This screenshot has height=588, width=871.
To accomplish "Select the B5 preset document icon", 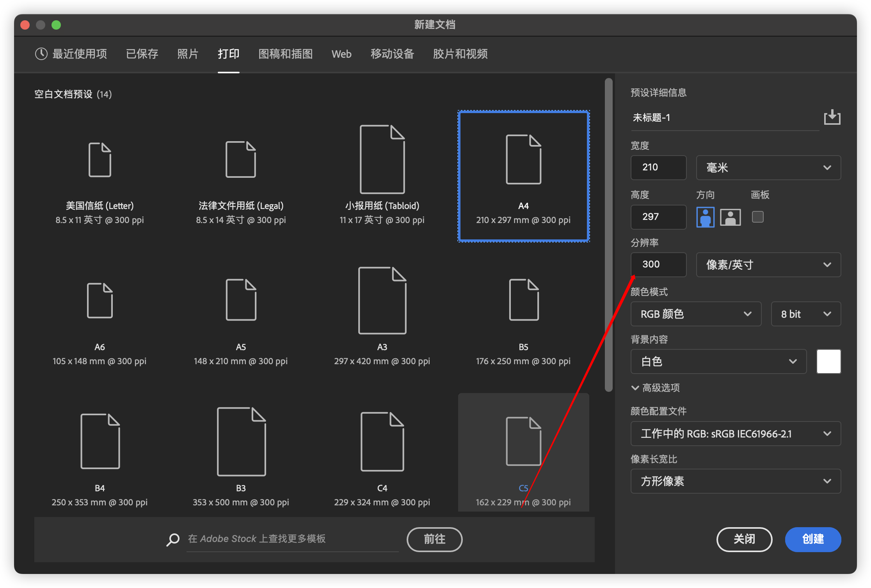I will pyautogui.click(x=523, y=299).
